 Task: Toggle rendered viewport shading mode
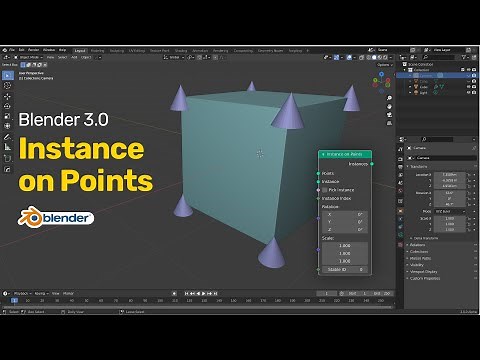coord(385,57)
